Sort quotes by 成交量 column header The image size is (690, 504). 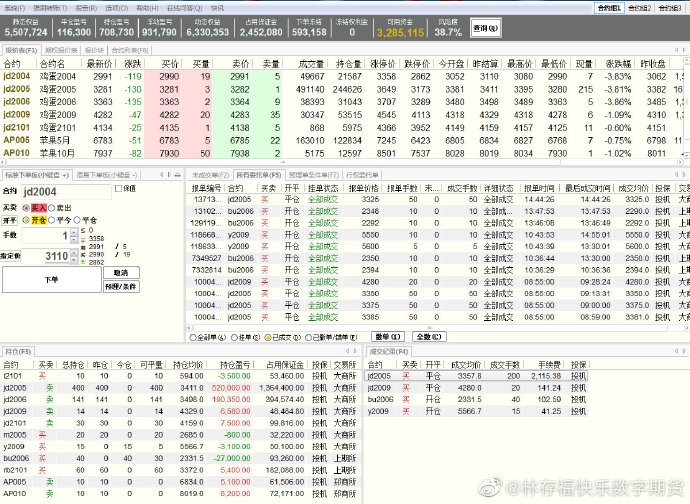(x=311, y=64)
